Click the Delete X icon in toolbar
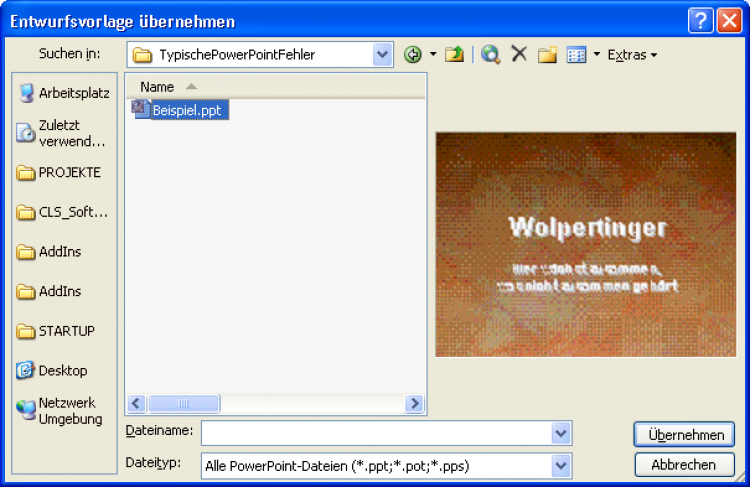 pyautogui.click(x=519, y=55)
